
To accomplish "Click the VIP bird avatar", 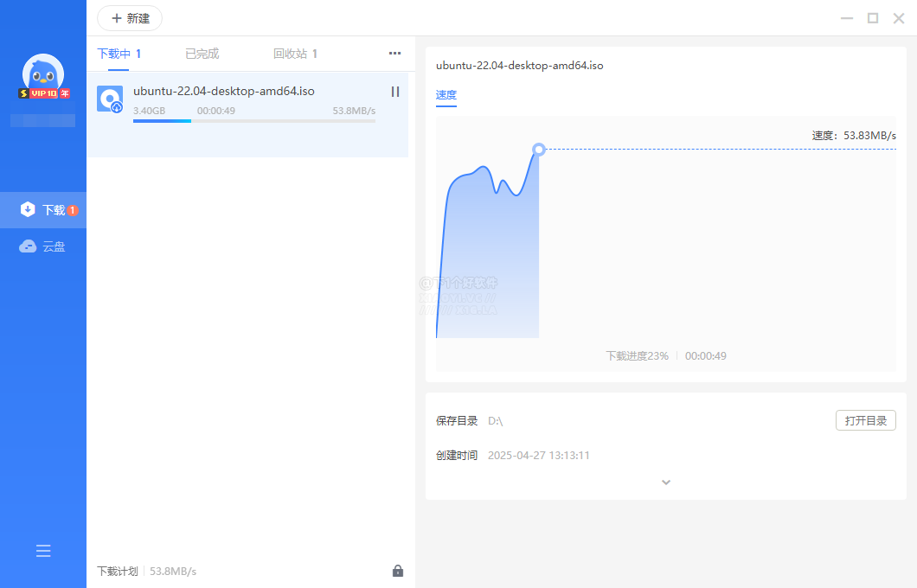I will point(42,73).
